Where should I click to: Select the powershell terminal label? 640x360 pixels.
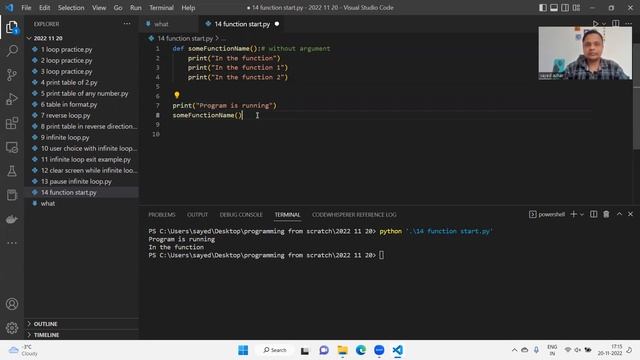tap(547, 214)
